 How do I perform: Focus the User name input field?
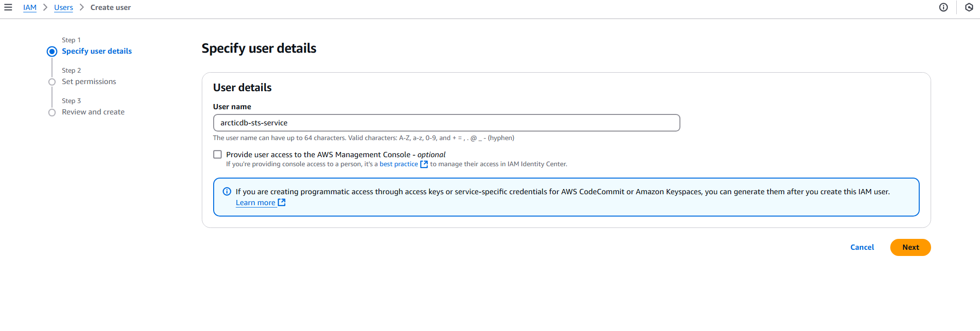pos(446,123)
